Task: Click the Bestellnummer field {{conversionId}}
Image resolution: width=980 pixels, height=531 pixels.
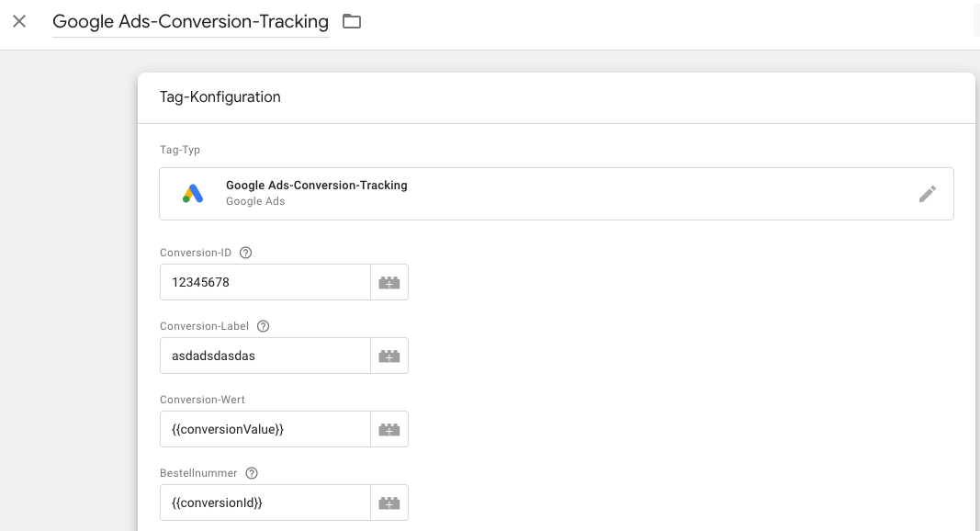Action: (265, 503)
